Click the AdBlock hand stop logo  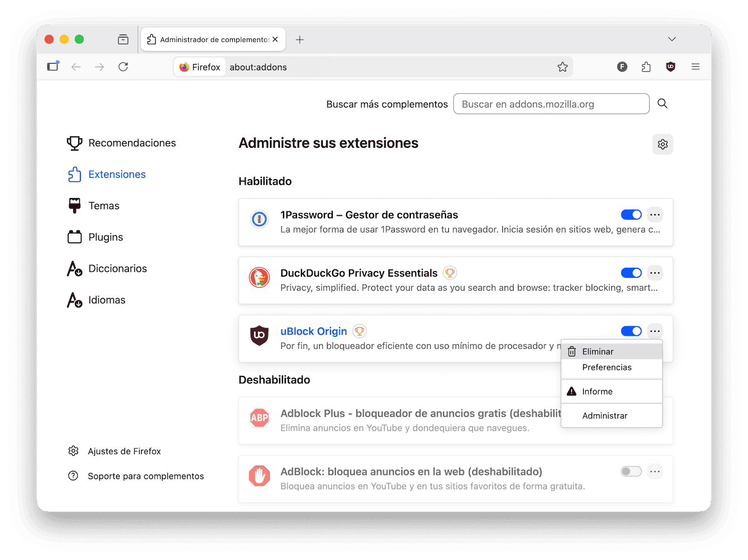[260, 476]
